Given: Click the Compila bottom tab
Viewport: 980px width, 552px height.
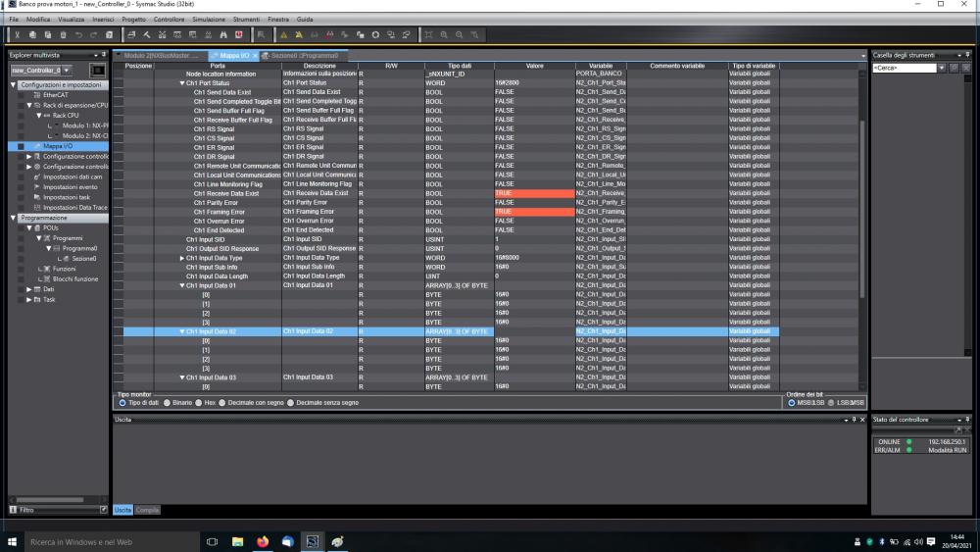Looking at the screenshot, I should tap(148, 510).
